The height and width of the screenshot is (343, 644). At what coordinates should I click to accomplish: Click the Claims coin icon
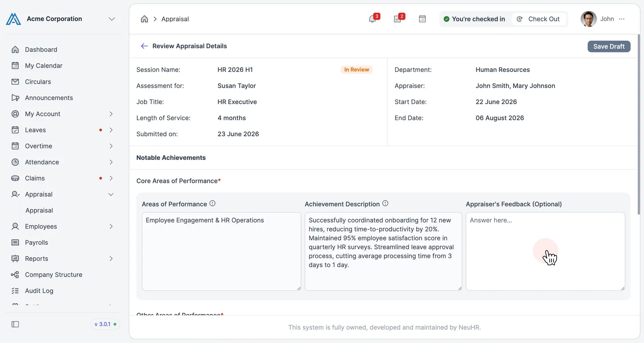(x=15, y=178)
